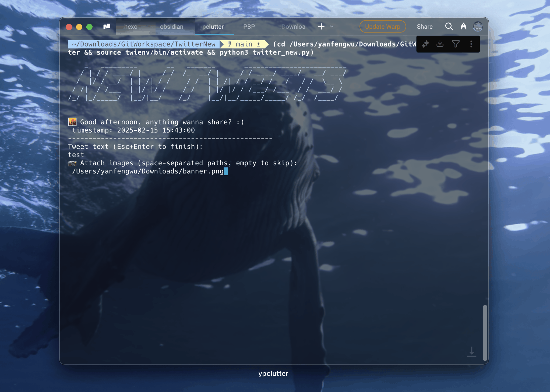Image resolution: width=550 pixels, height=392 pixels.
Task: Save block output with download icon
Action: (x=440, y=44)
